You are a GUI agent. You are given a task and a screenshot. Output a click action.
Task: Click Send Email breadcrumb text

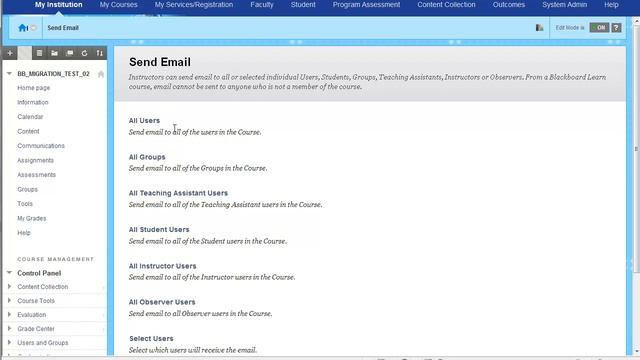63,28
